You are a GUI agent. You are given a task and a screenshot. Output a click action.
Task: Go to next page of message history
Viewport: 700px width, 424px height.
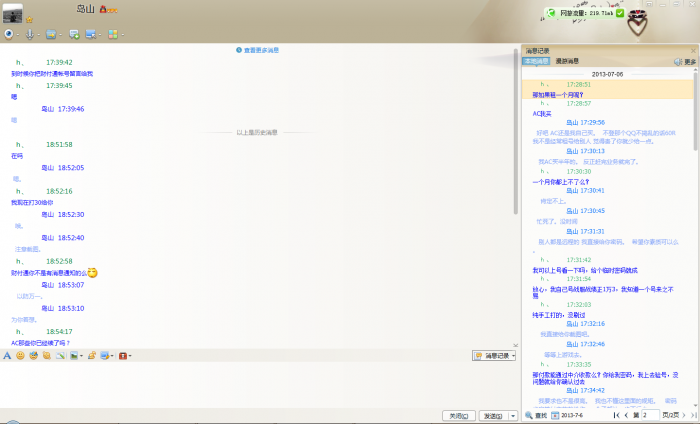pyautogui.click(x=684, y=416)
